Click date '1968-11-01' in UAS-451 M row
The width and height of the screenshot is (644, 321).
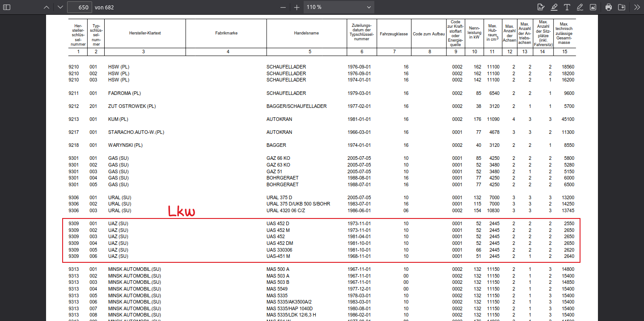[x=359, y=256]
